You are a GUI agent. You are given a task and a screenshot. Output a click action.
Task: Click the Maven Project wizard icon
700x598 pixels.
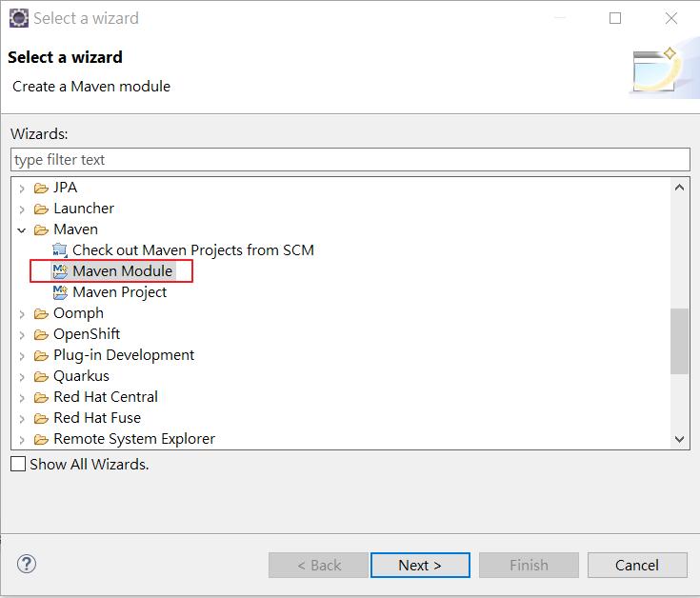tap(60, 292)
